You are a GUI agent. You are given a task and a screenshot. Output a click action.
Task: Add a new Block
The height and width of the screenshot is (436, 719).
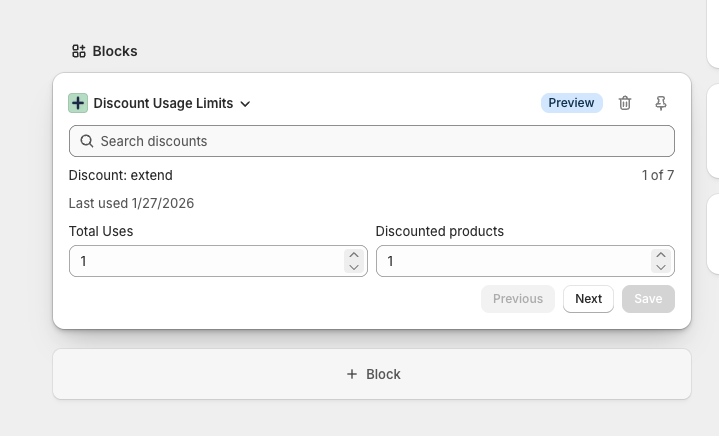pyautogui.click(x=372, y=374)
